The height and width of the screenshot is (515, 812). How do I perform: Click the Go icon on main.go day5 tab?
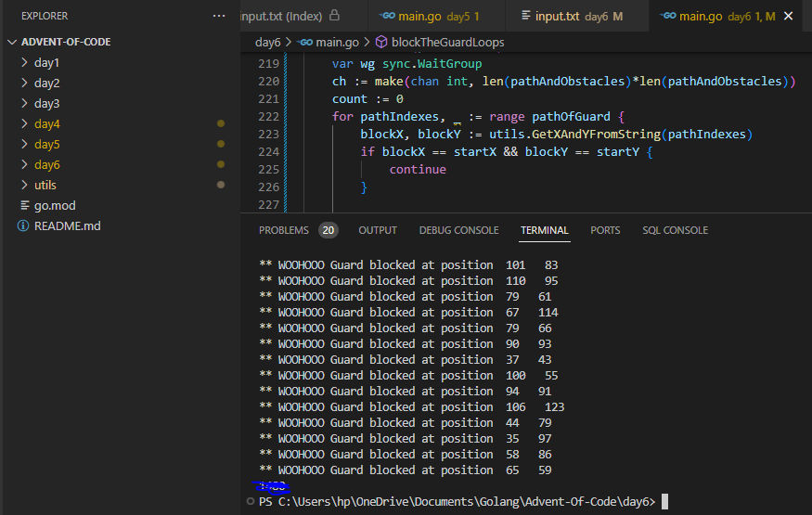click(x=387, y=16)
